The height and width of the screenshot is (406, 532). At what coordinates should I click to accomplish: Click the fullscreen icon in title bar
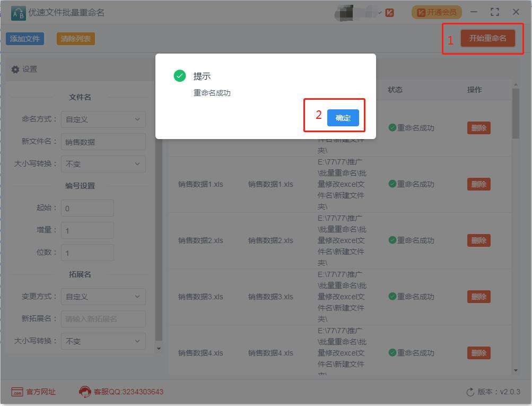[494, 11]
